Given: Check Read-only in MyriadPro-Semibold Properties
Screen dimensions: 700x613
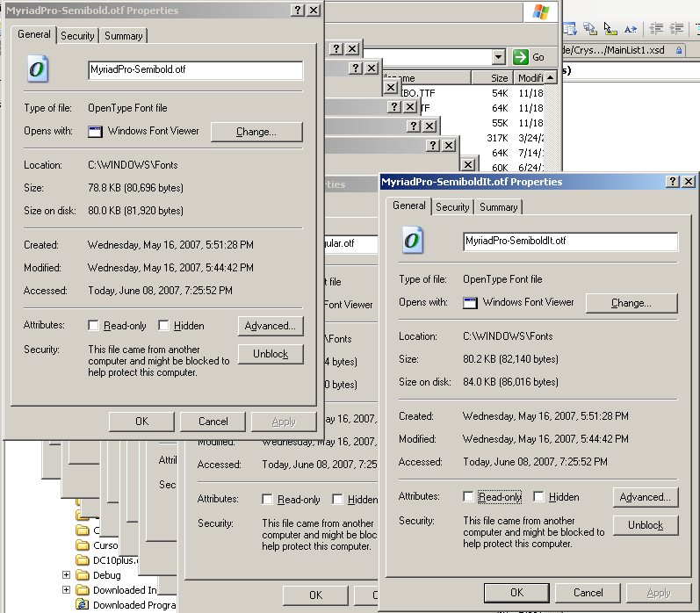Looking at the screenshot, I should point(93,326).
